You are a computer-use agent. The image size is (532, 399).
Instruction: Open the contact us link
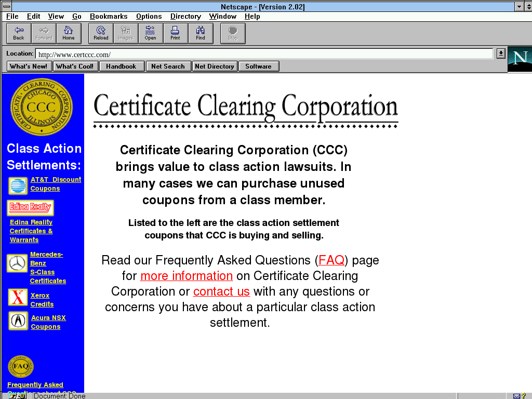click(x=221, y=291)
